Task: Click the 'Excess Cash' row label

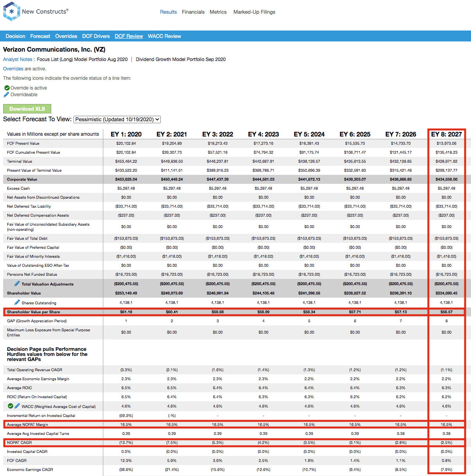Action: point(18,189)
